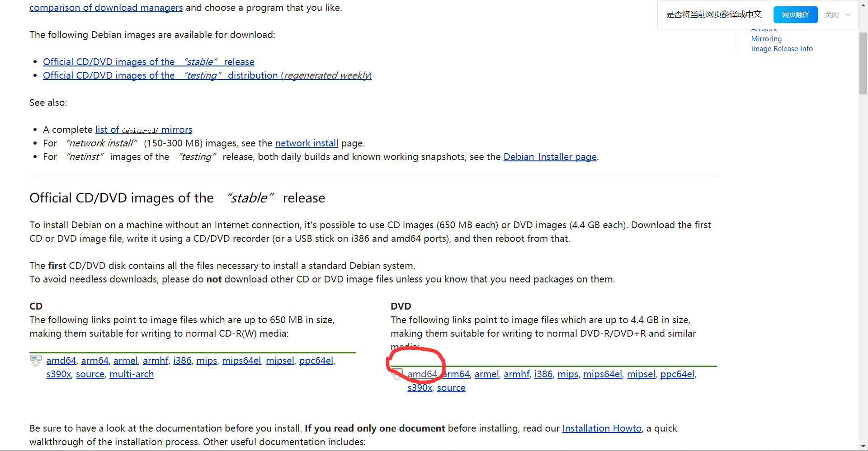Click armhf link under CD section

tap(156, 361)
